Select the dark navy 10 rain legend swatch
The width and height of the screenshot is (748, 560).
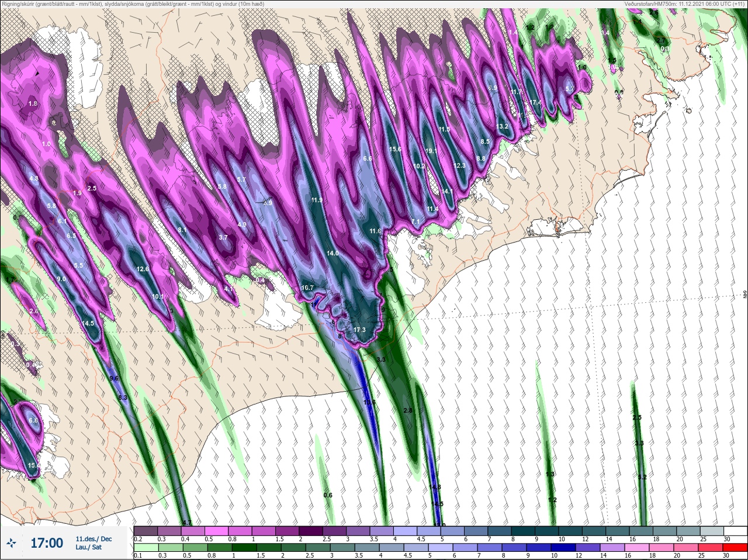tap(562, 548)
